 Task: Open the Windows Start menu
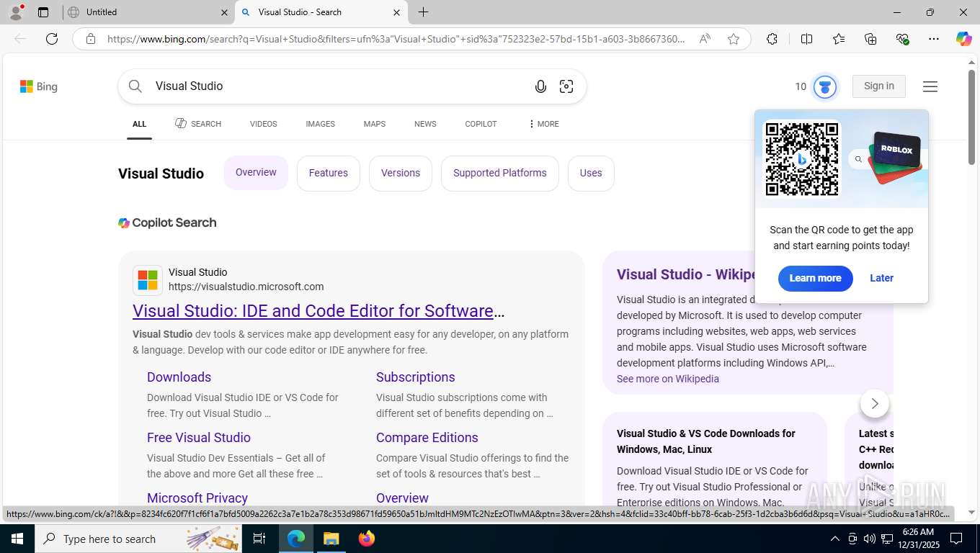(x=17, y=539)
